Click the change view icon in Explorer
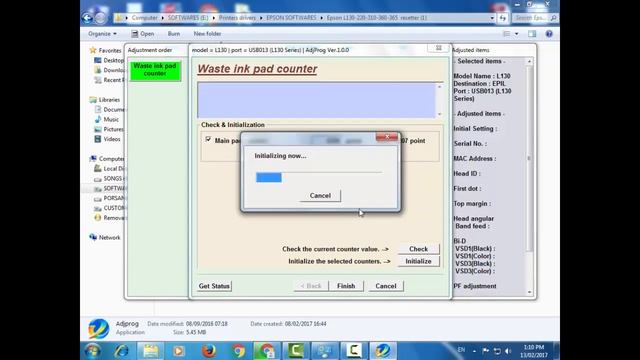Screen dimensions: 640x360 507,34
